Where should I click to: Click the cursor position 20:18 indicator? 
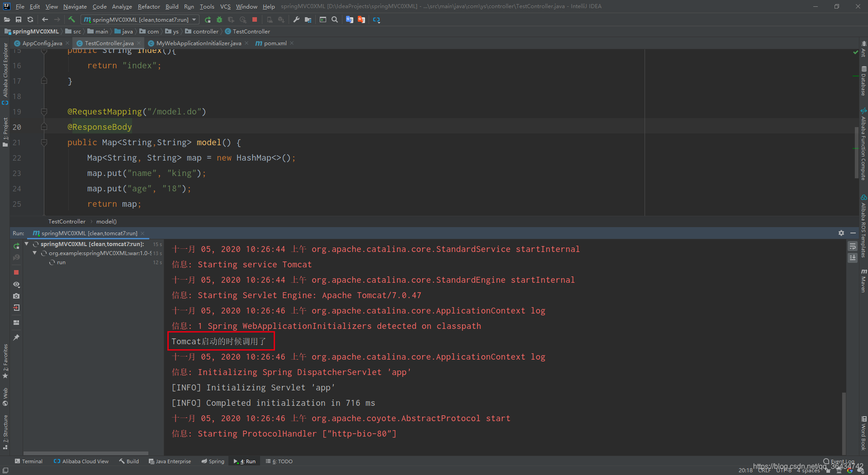[745, 470]
